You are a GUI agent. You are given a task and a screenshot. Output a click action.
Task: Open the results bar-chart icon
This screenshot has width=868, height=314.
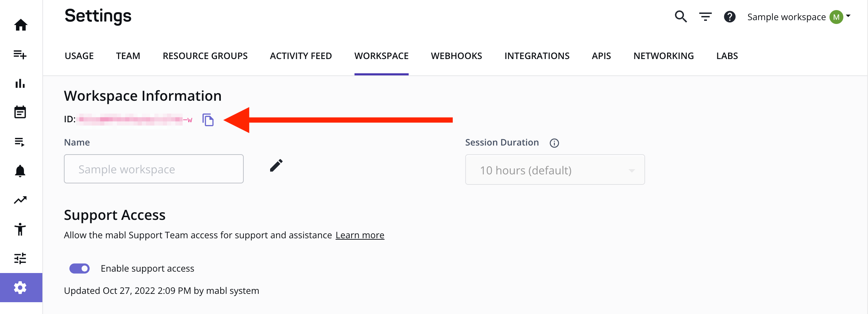click(x=21, y=83)
